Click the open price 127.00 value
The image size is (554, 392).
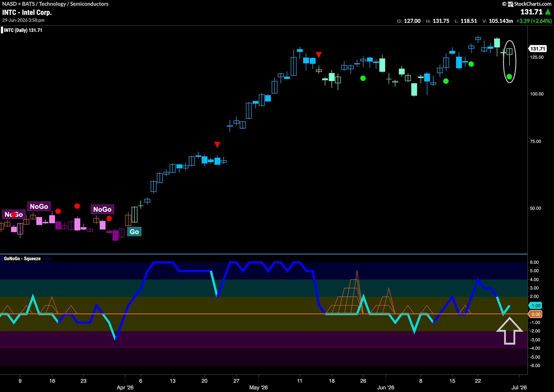(x=412, y=21)
